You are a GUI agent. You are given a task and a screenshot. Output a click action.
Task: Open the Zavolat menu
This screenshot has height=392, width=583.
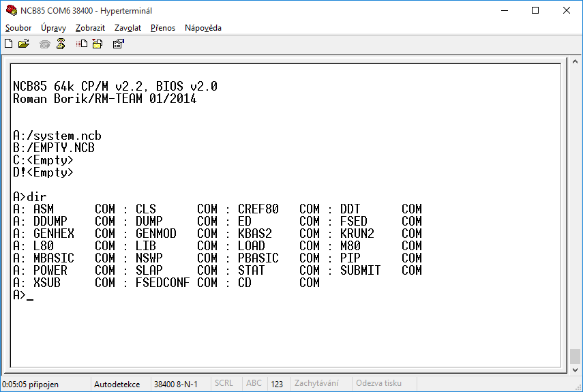point(128,28)
